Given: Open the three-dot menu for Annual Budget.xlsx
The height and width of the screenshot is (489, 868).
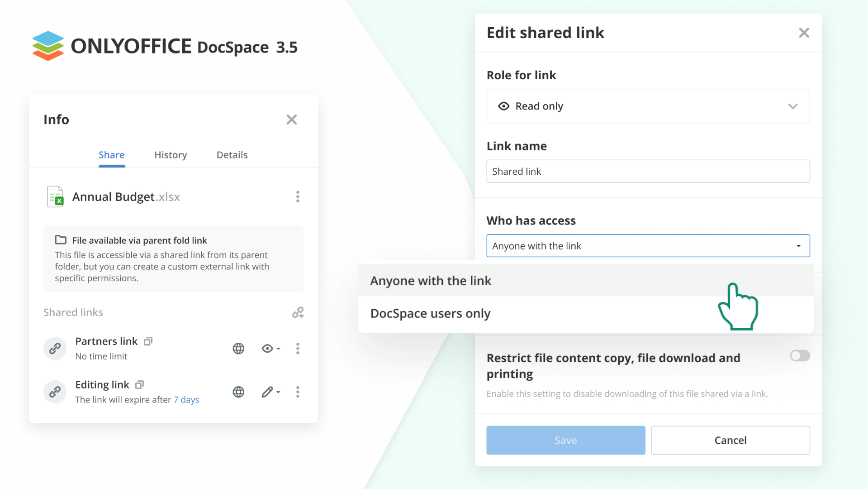Looking at the screenshot, I should [298, 197].
